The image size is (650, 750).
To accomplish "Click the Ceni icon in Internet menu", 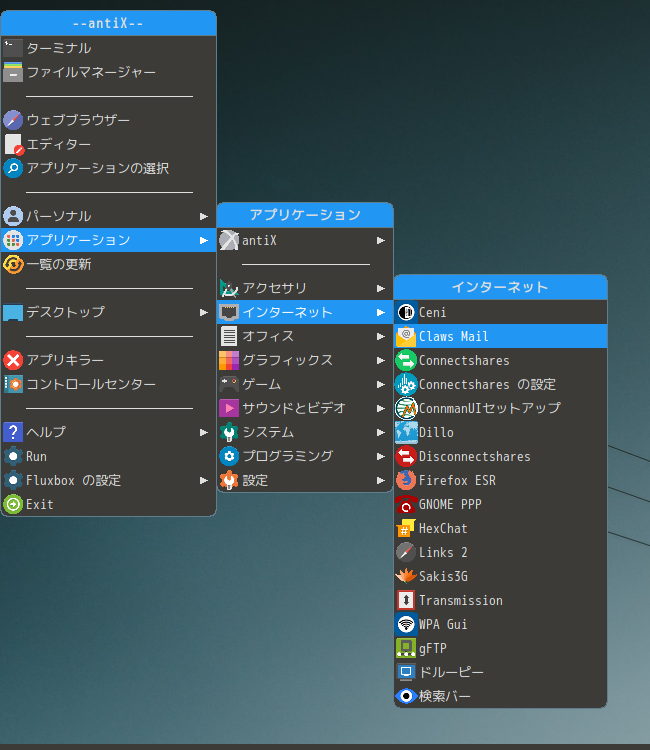I will (x=406, y=312).
